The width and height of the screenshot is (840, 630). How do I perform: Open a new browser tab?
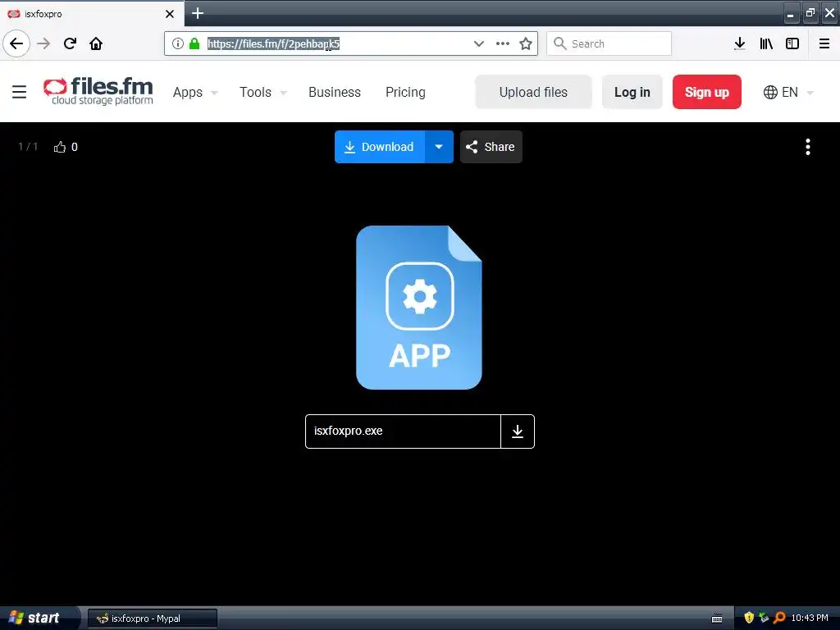(x=198, y=13)
